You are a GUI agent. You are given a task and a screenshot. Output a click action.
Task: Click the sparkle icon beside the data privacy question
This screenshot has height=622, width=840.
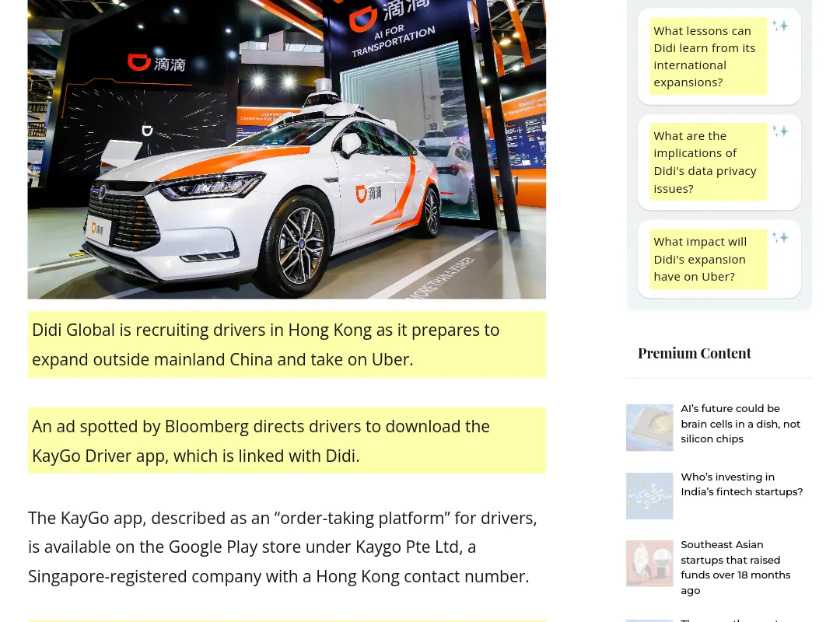(780, 131)
